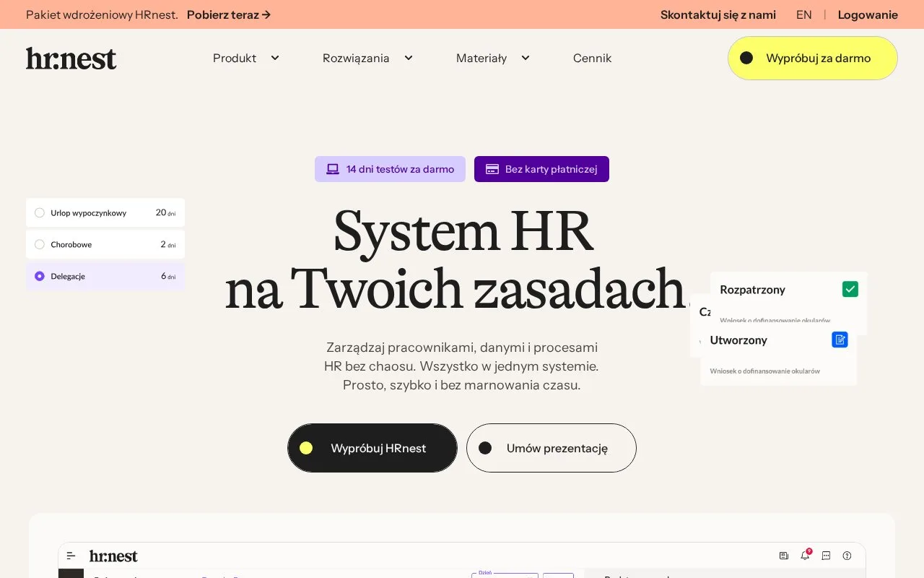Open notifications bell in the app preview
This screenshot has width=924, height=578.
(x=805, y=556)
